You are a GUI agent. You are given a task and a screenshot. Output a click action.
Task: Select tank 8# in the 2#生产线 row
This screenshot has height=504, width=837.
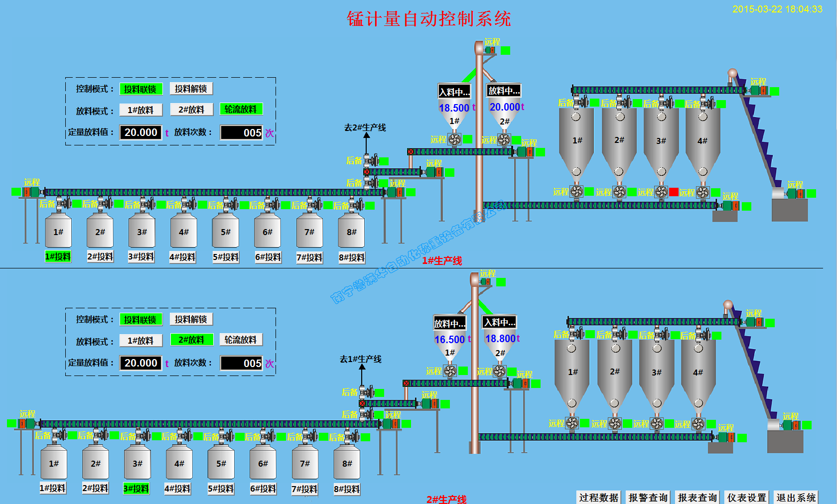tap(347, 463)
